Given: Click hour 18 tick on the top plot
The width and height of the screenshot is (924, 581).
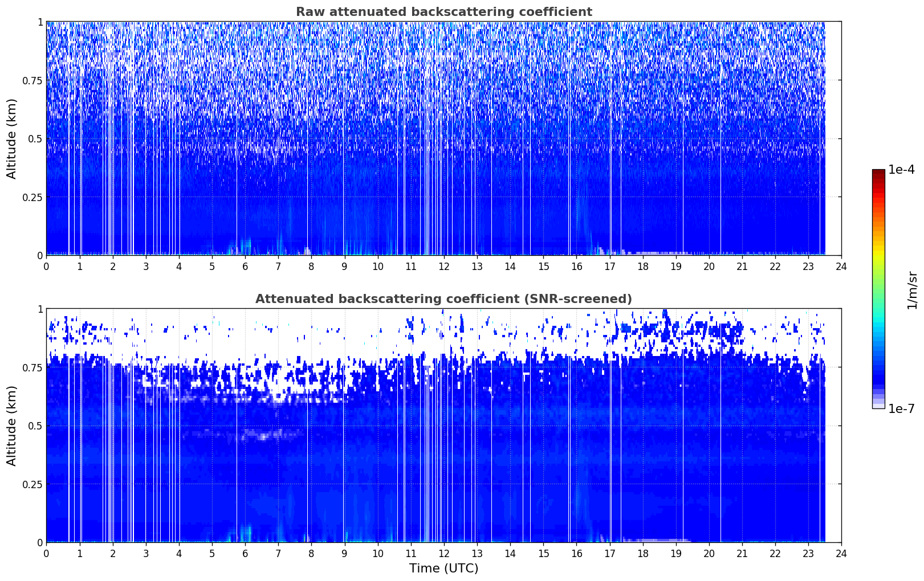Looking at the screenshot, I should click(x=642, y=266).
